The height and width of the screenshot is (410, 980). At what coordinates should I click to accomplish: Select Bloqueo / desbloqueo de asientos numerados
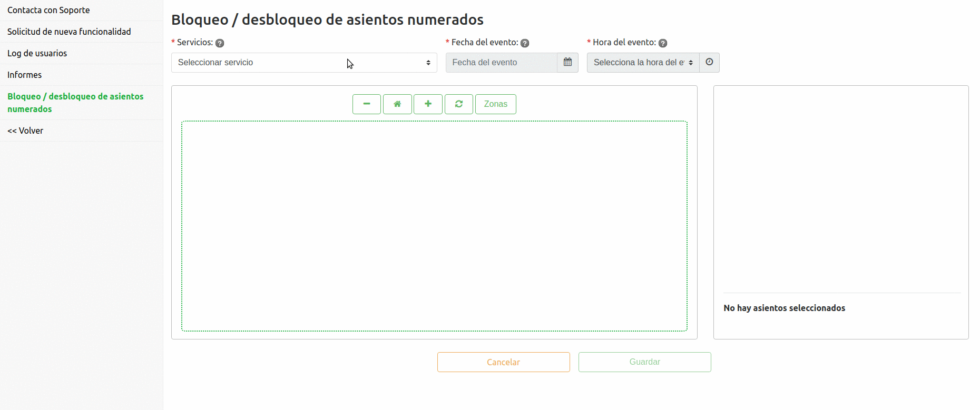tap(82, 103)
